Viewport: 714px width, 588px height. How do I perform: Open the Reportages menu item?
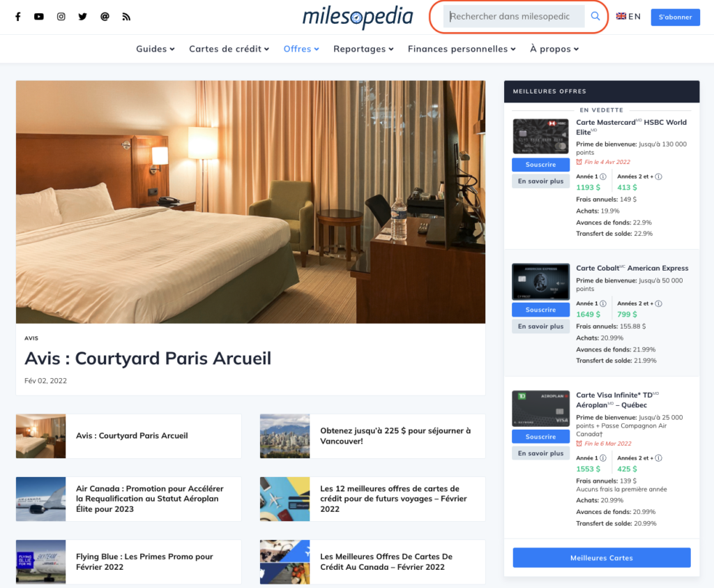click(x=363, y=49)
